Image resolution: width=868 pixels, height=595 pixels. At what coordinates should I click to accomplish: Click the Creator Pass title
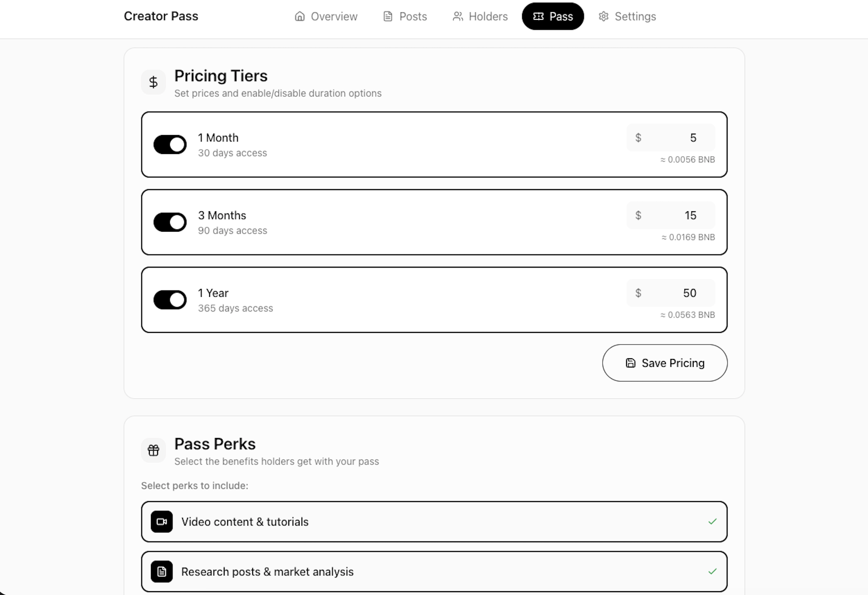coord(161,16)
